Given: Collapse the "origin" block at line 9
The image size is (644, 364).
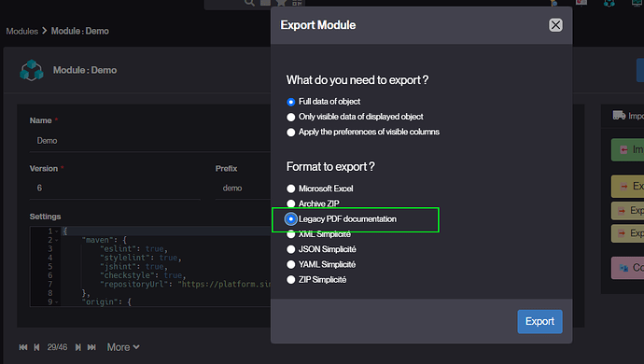Looking at the screenshot, I should 57,302.
